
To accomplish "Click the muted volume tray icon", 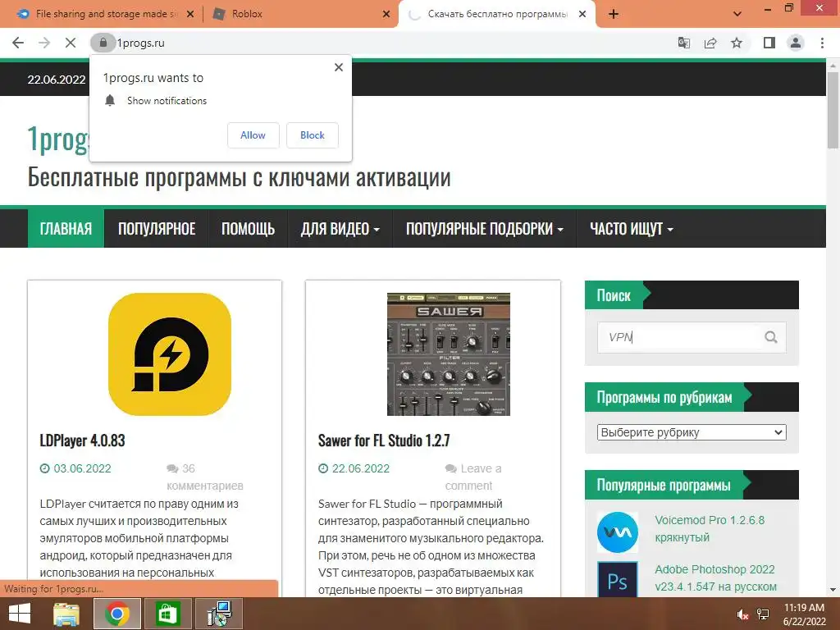I will coord(742,614).
